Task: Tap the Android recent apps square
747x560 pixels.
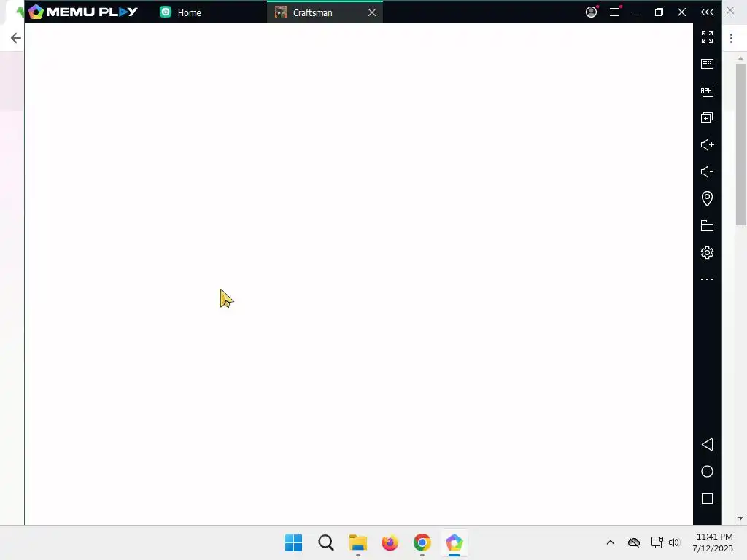Action: pos(707,499)
